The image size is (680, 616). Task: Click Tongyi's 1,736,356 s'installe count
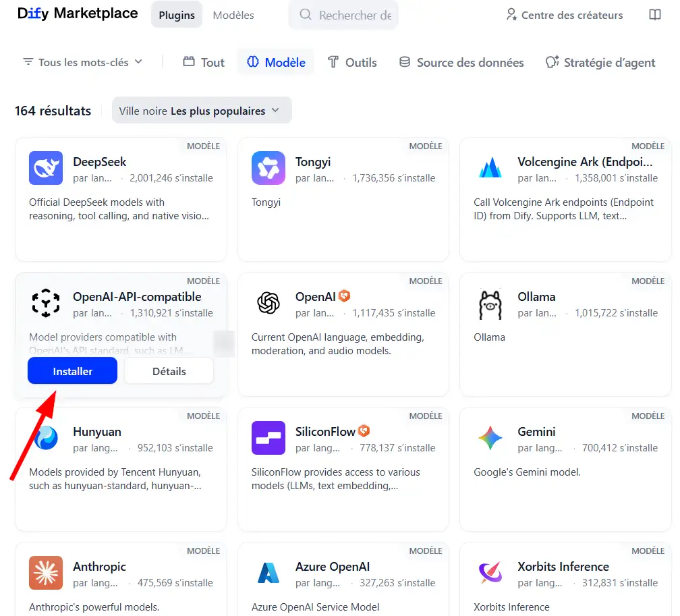394,178
